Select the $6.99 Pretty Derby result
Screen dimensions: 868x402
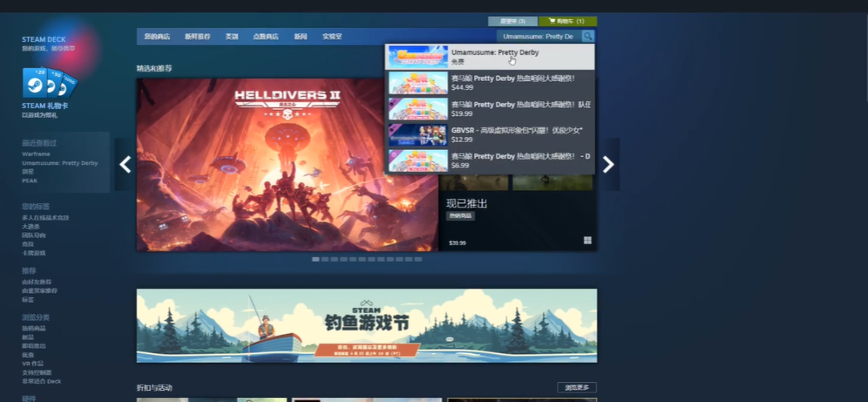490,160
